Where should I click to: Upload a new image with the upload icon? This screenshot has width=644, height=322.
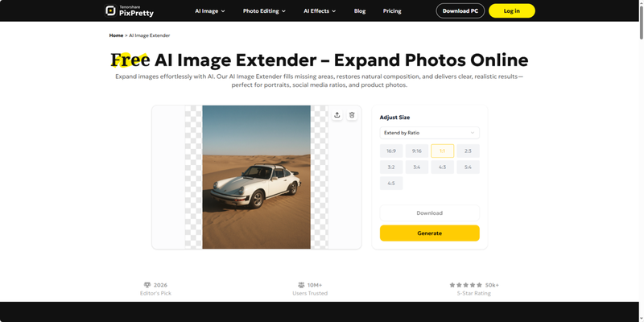pos(337,115)
